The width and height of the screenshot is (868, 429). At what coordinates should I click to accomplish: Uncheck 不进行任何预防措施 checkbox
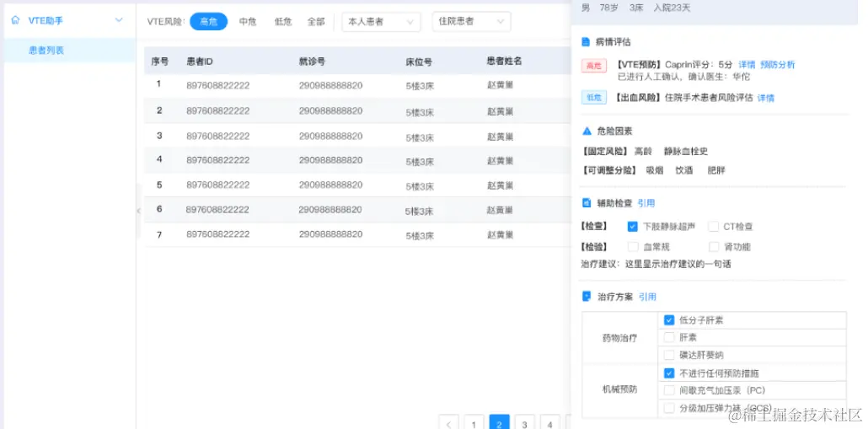[x=669, y=373]
